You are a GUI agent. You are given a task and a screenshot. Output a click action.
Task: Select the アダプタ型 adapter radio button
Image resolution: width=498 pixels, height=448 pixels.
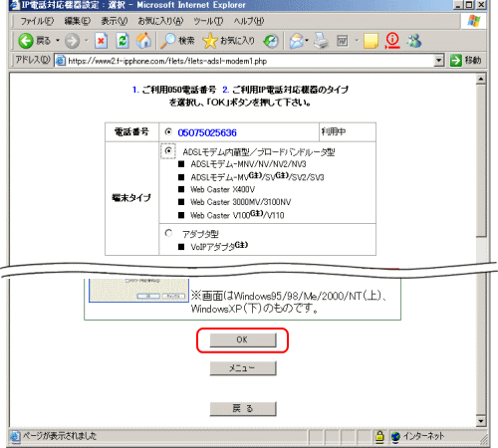168,233
